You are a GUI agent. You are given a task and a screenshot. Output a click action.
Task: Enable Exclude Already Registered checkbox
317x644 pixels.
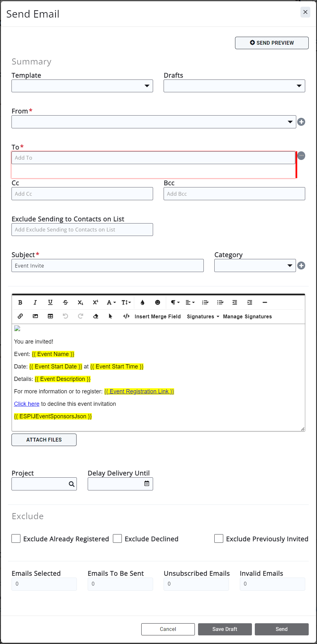coord(16,539)
